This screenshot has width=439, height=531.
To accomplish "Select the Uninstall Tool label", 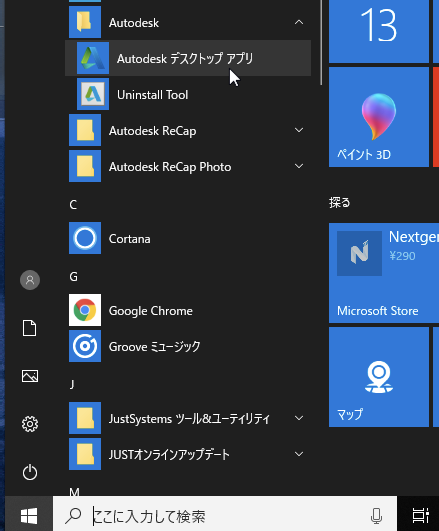I will [152, 95].
